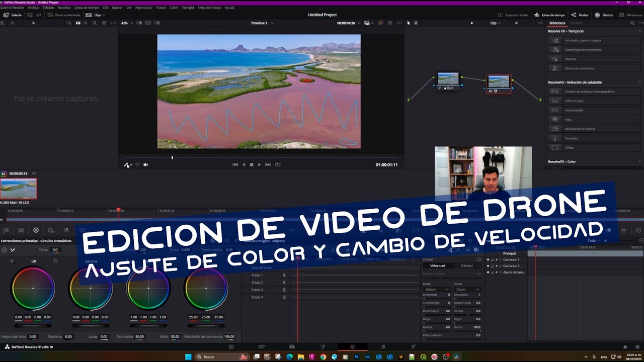This screenshot has height=362, width=644.
Task: Click the Windows Buscar search box
Action: click(x=221, y=357)
